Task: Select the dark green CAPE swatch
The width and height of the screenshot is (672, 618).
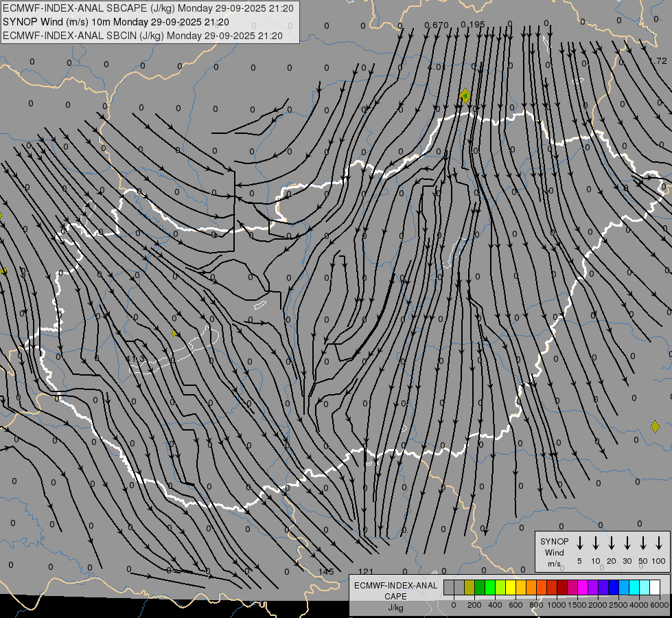Action: click(480, 587)
